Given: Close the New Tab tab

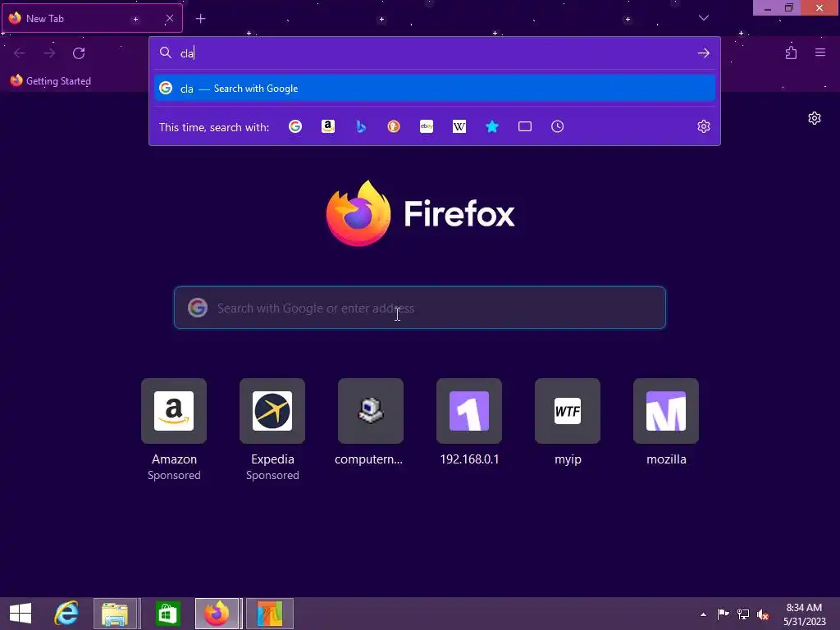Looking at the screenshot, I should coord(170,18).
